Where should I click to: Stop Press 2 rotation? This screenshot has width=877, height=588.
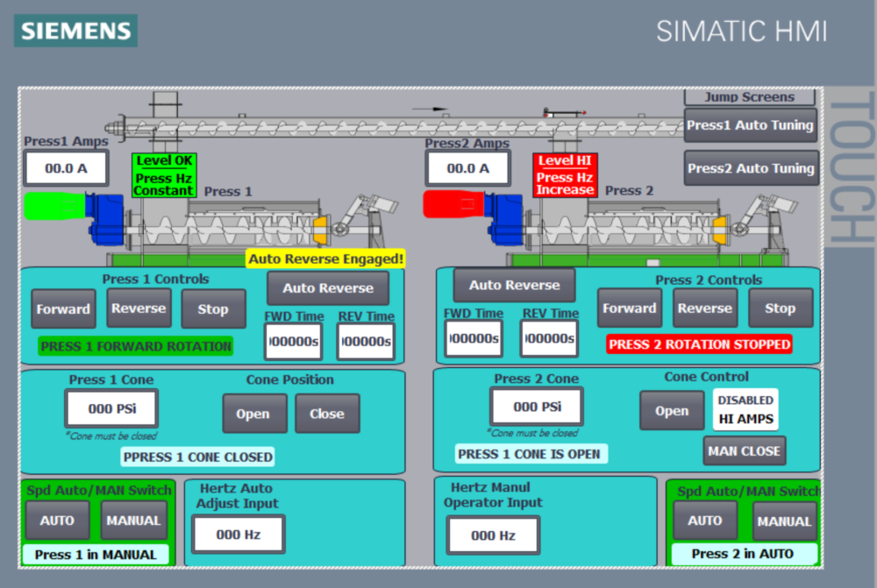(781, 308)
